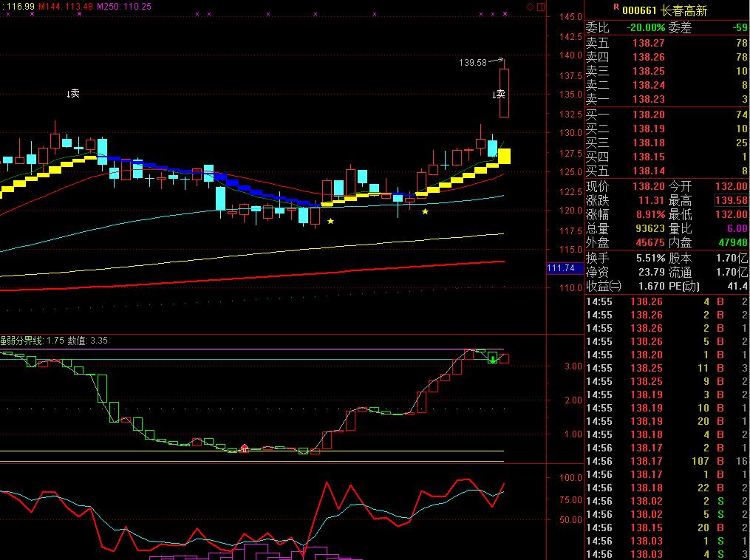
Task: Click the 14:56 trade at 138.18 volume 22
Action: pyautogui.click(x=667, y=488)
